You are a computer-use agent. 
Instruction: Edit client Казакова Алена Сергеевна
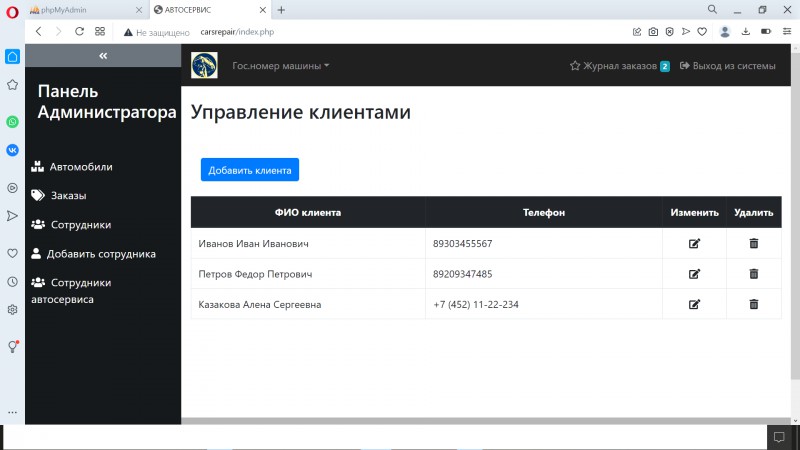(694, 304)
